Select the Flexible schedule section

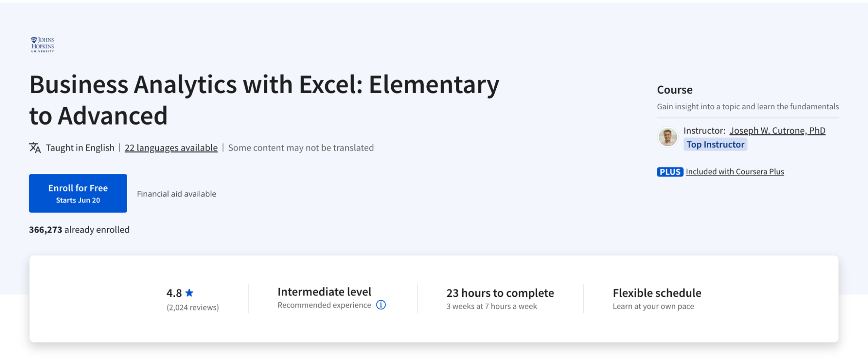click(x=657, y=292)
